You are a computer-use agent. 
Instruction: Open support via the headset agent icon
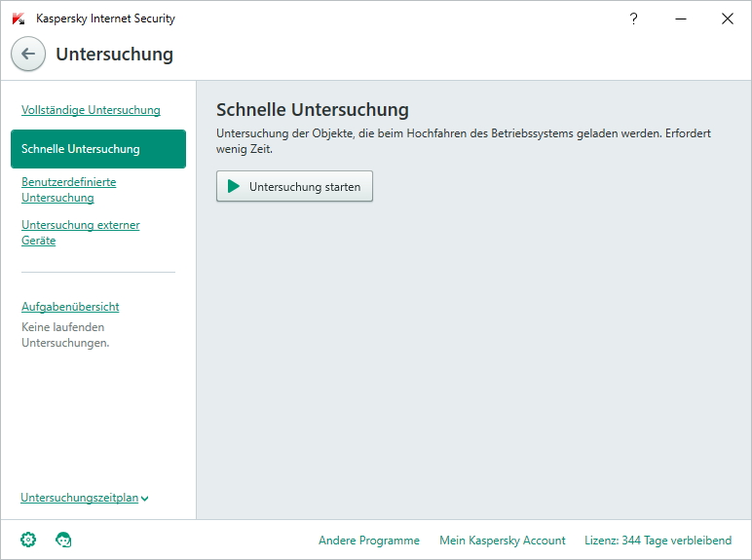click(x=63, y=540)
